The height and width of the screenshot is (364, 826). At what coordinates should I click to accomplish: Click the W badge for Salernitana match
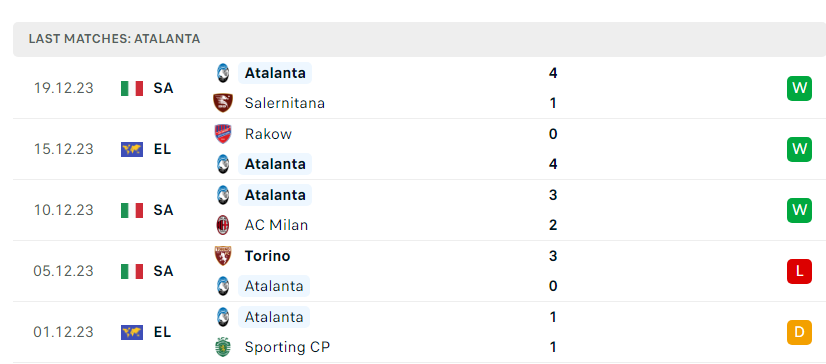799,88
